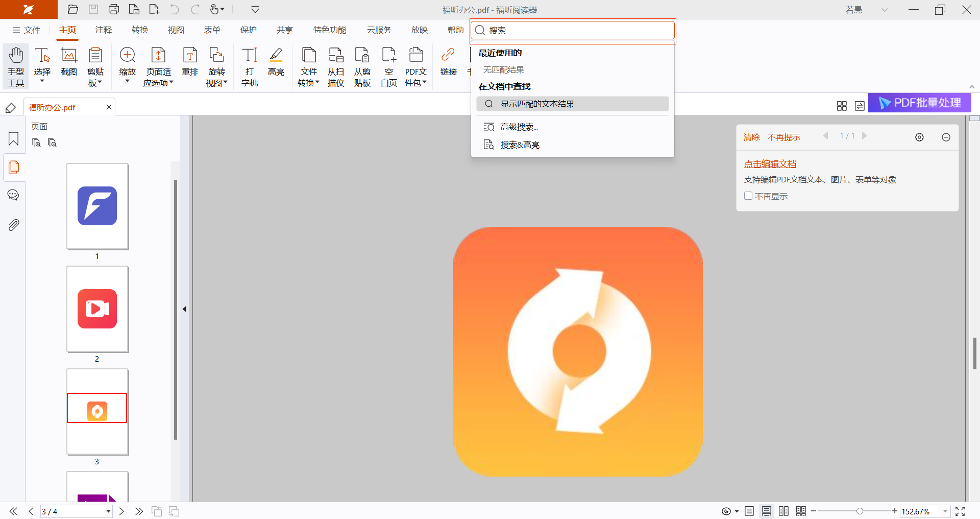980x519 pixels.
Task: Select page 2 thumbnail
Action: [97, 309]
